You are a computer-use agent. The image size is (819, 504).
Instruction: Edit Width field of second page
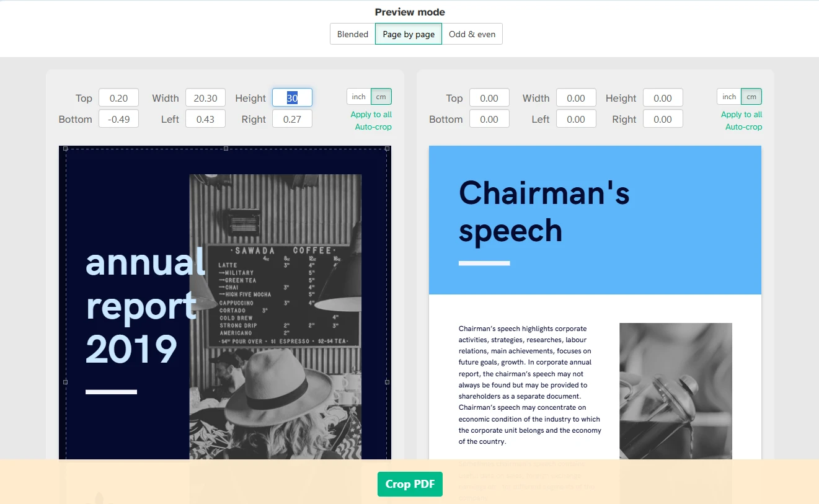click(576, 98)
